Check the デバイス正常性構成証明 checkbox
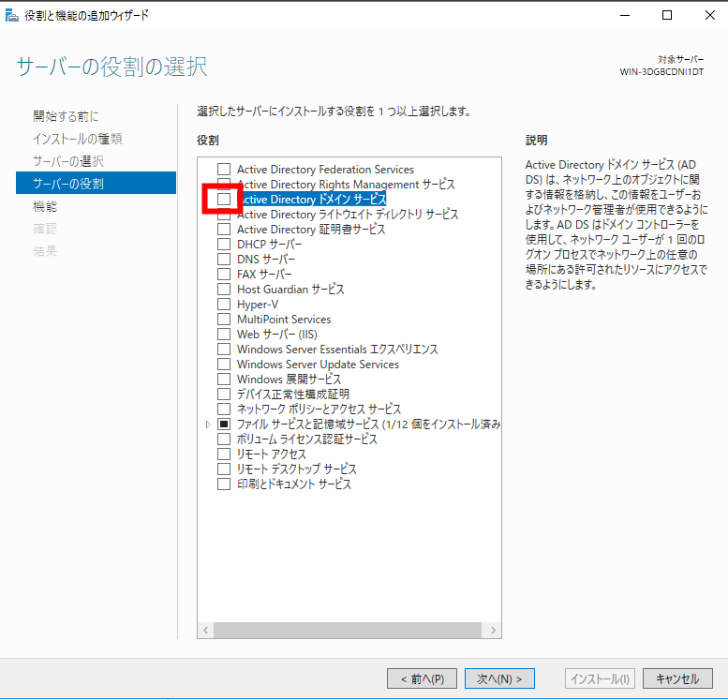This screenshot has height=700, width=728. (224, 394)
